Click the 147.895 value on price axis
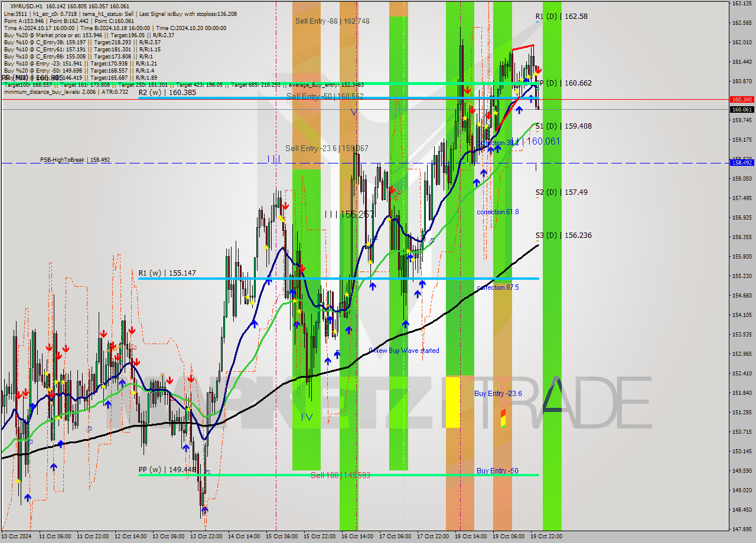756x543 pixels. [742, 529]
